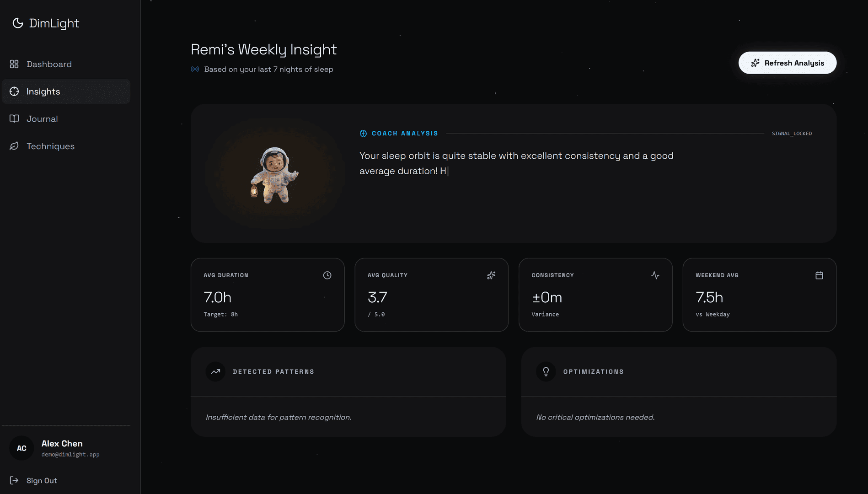Click the Alex Chen profile name
868x494 pixels.
(x=62, y=444)
